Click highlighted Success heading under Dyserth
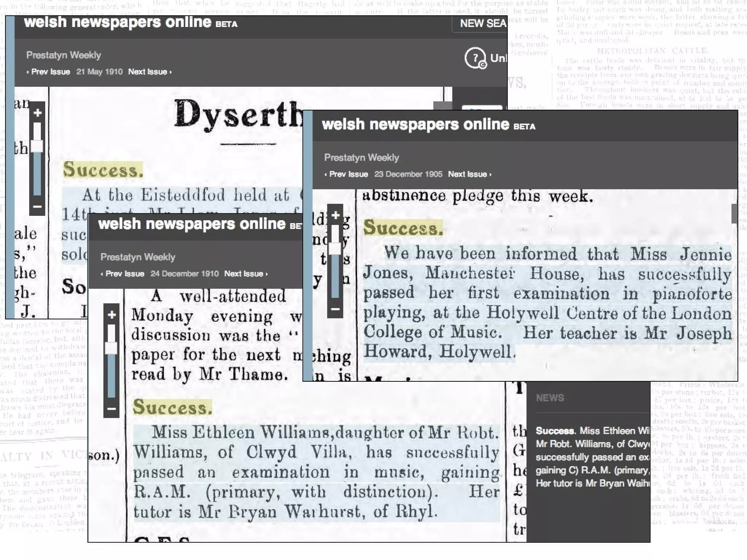This screenshot has width=747, height=560. [103, 170]
